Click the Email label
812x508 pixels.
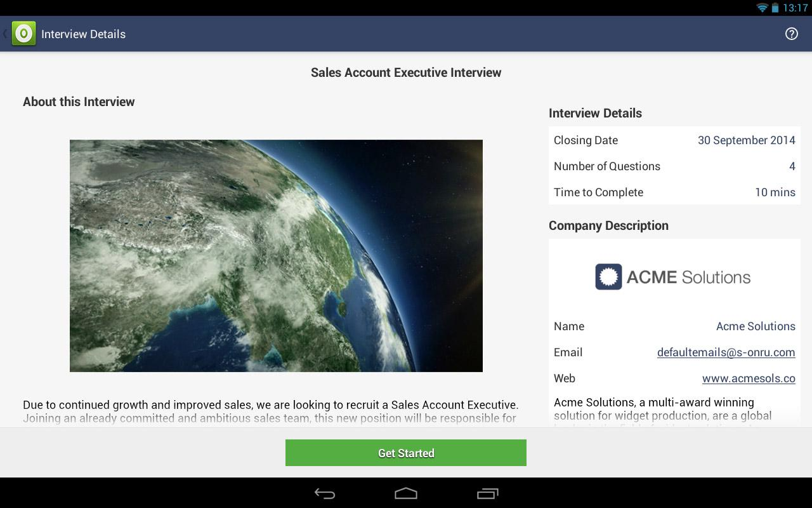click(568, 352)
